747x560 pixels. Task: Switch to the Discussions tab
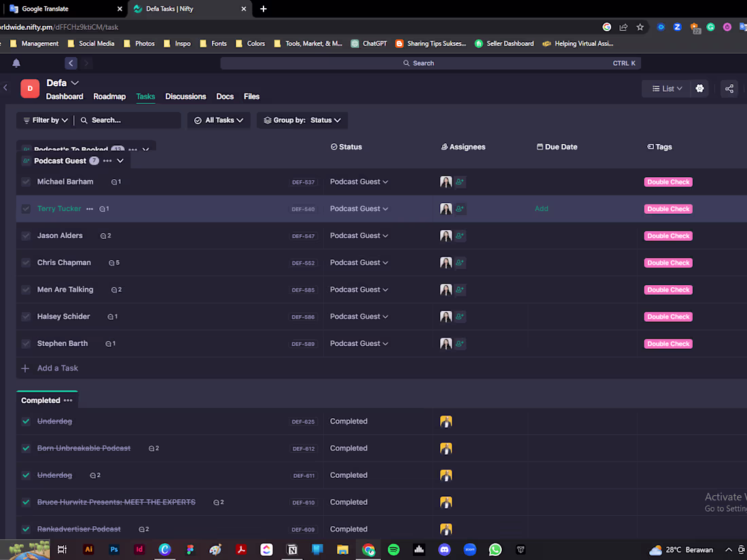186,96
